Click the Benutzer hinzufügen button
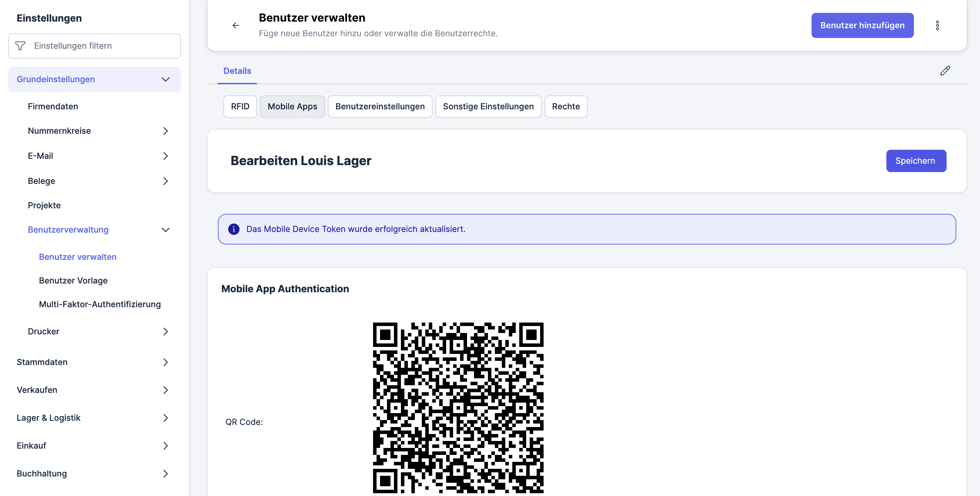Viewport: 980px width, 496px height. (862, 25)
